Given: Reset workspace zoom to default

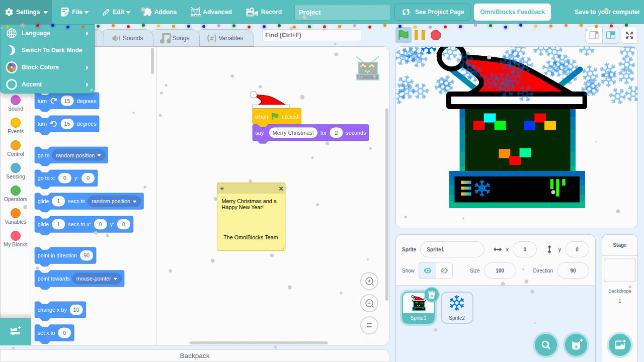Looking at the screenshot, I should [369, 325].
